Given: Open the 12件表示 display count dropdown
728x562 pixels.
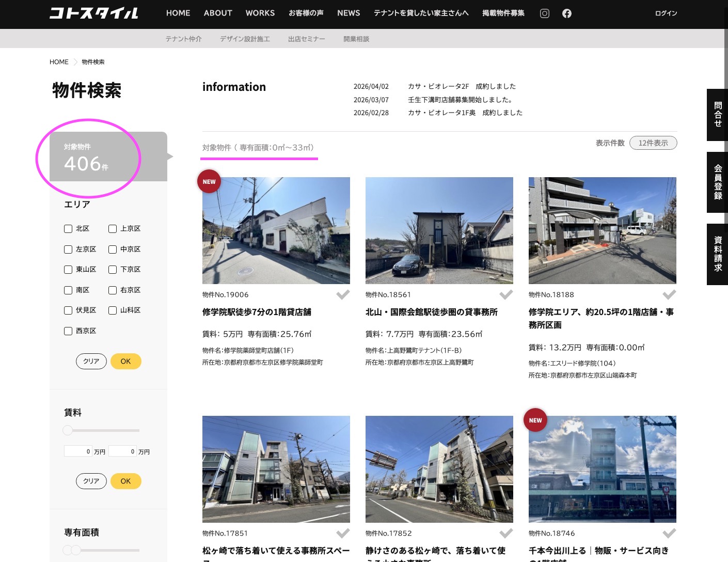Looking at the screenshot, I should (653, 143).
